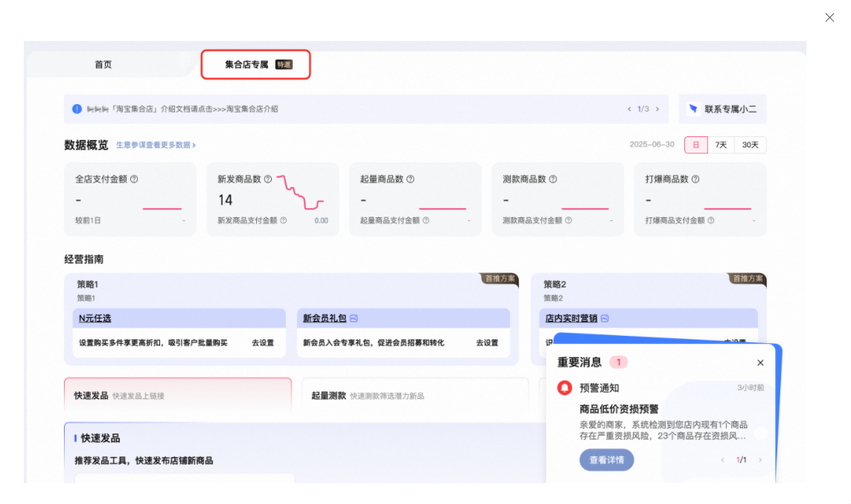The height and width of the screenshot is (504, 851).
Task: Click the red 预警通知 bell icon
Action: 564,388
